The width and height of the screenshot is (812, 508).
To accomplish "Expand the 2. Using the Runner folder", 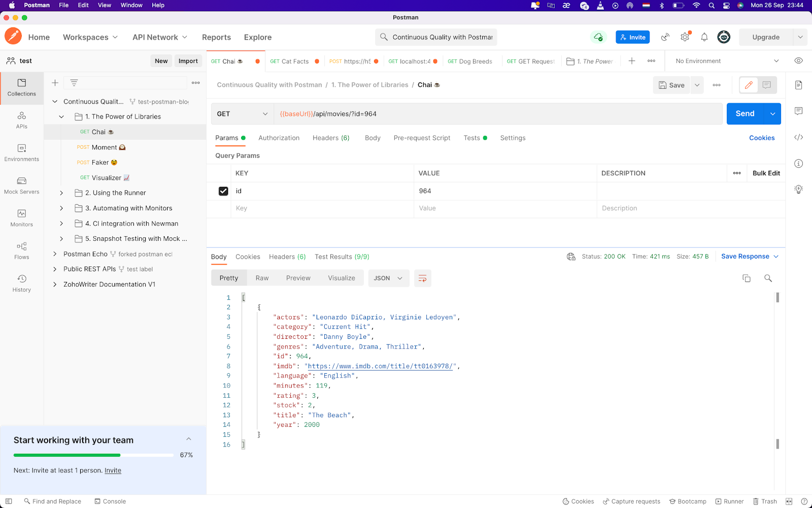I will pos(61,193).
